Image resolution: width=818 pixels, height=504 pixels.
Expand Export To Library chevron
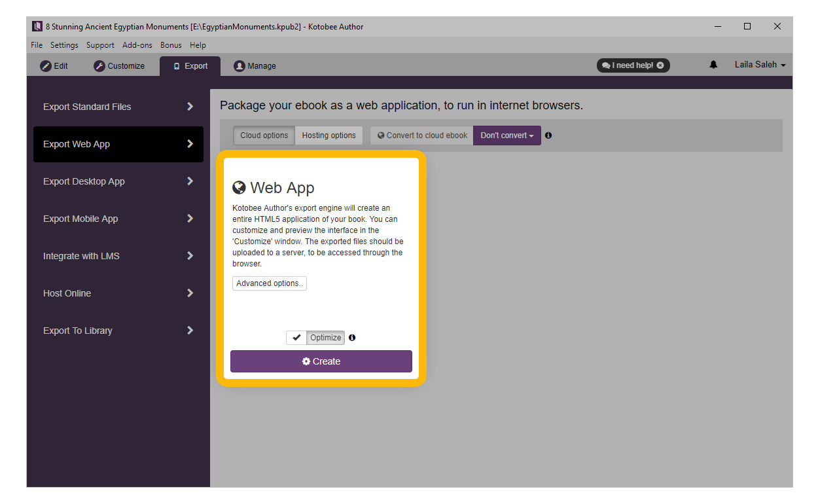pyautogui.click(x=190, y=331)
